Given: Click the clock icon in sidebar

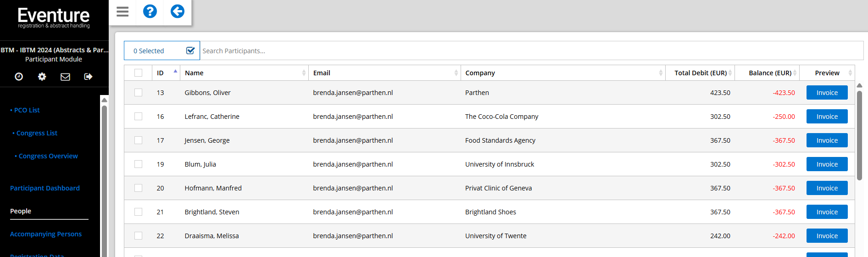Looking at the screenshot, I should point(19,77).
